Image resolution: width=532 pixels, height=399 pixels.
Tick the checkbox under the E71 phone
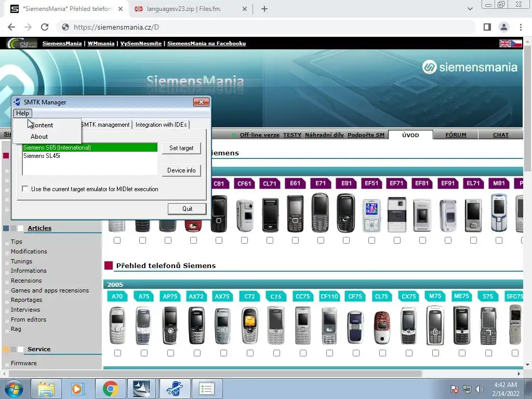[321, 240]
